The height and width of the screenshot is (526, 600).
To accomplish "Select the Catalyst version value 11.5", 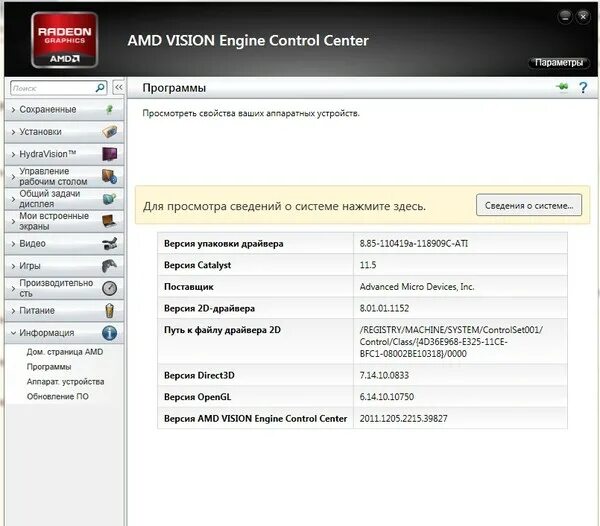I will [368, 265].
